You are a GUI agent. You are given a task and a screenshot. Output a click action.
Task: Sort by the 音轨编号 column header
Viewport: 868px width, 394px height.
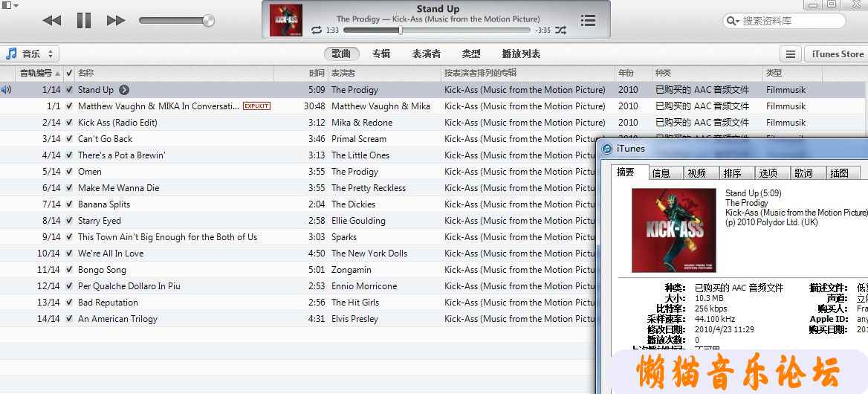point(39,73)
